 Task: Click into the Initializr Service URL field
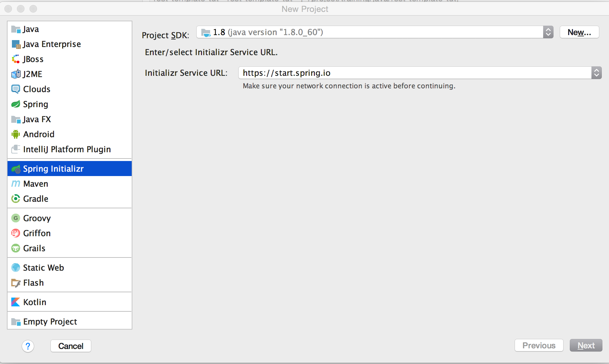coord(415,73)
